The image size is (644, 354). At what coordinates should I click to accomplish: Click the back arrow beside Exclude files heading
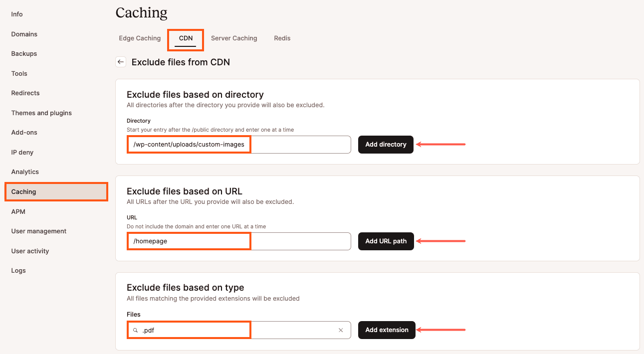point(120,62)
